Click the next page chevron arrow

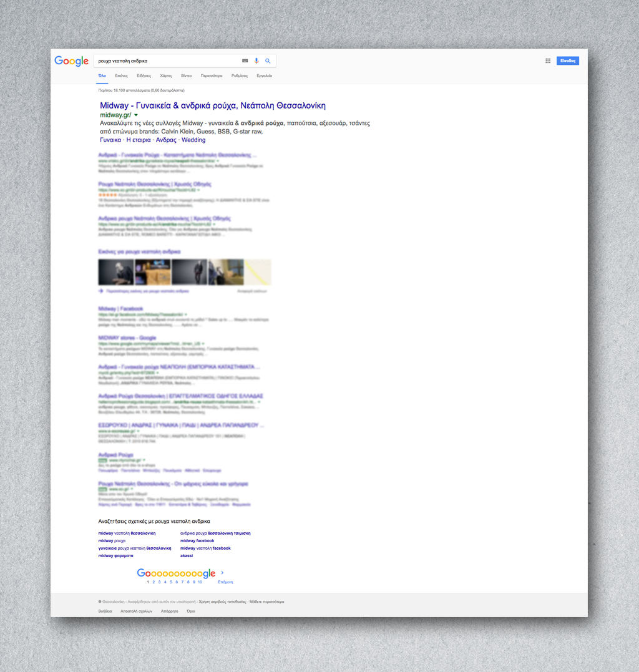[223, 572]
